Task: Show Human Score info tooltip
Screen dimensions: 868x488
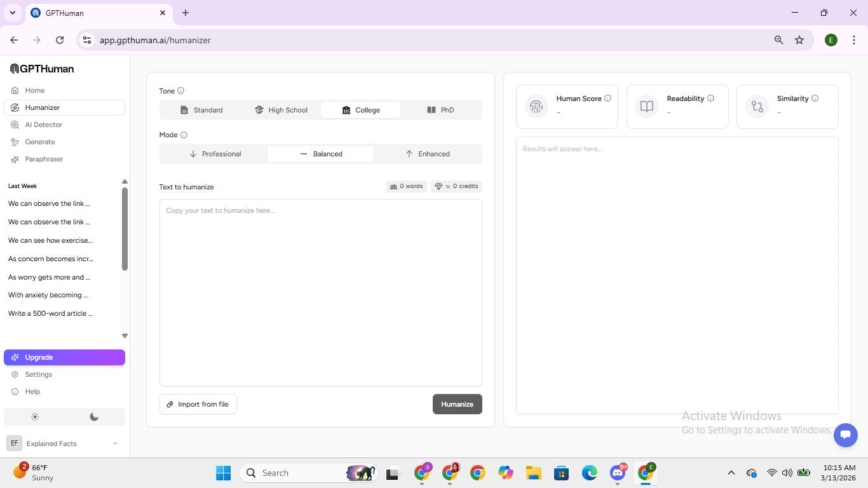Action: point(607,98)
